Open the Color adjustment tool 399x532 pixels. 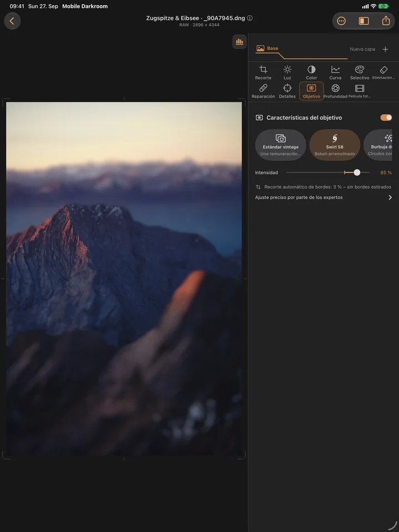click(x=311, y=73)
